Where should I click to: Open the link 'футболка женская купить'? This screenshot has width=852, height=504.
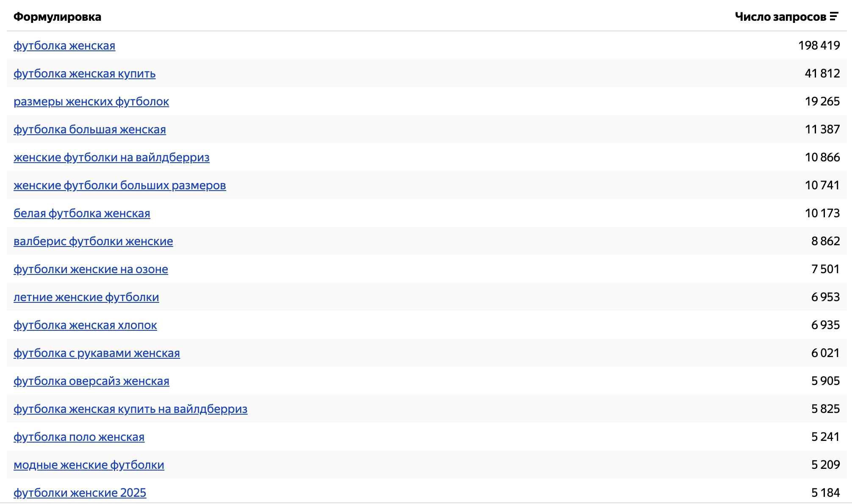coord(85,73)
